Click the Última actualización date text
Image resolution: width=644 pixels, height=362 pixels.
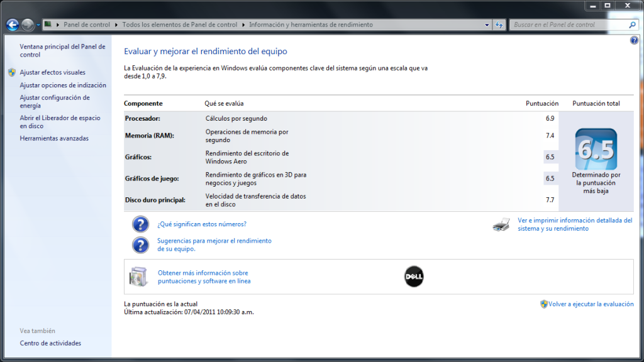tap(189, 312)
